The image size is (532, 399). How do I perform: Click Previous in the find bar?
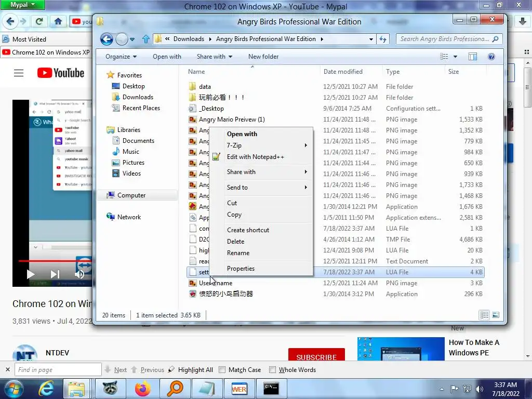coord(148,370)
